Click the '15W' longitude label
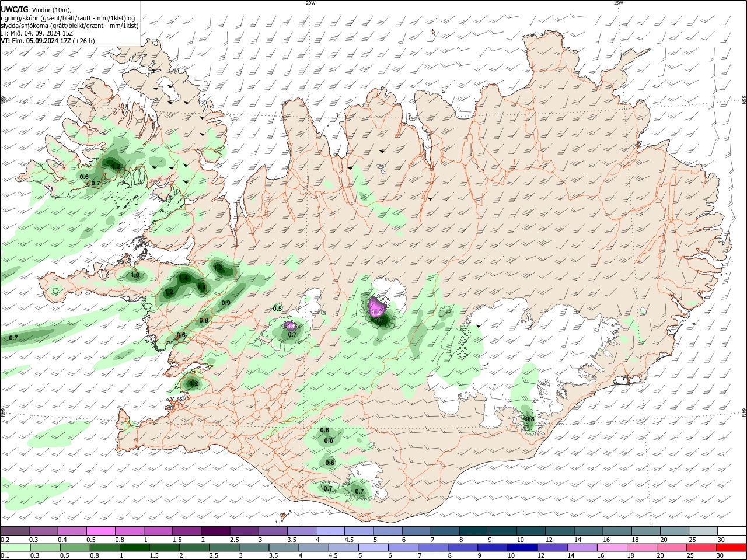Screen dimensions: 747x560 pyautogui.click(x=618, y=3)
